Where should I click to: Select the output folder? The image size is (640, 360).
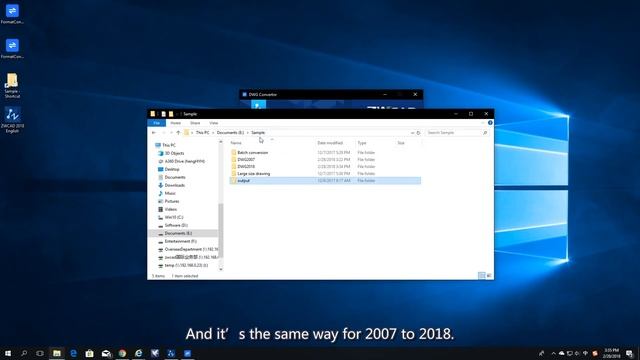click(325, 180)
